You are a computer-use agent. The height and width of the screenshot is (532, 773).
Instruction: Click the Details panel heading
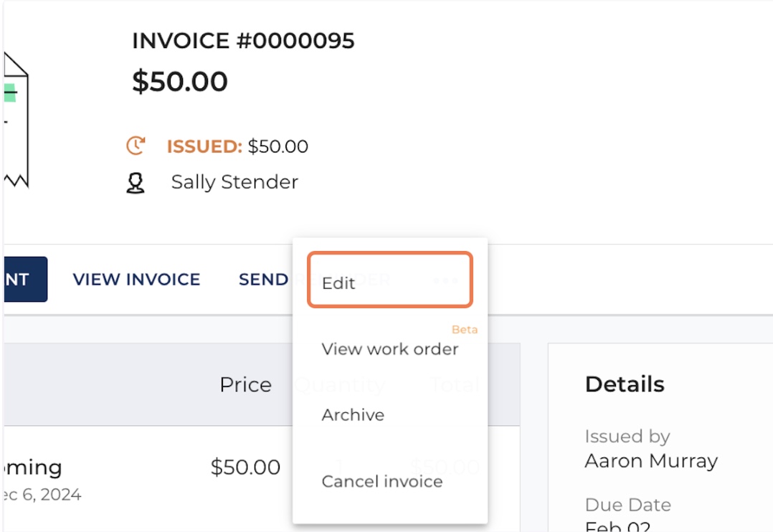625,384
